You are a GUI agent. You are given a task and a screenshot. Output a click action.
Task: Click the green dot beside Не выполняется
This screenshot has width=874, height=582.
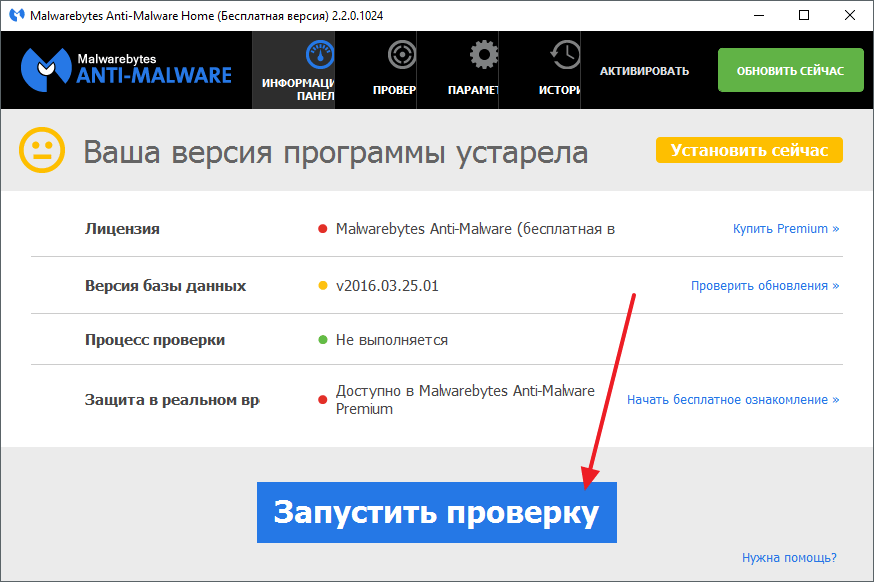pos(323,340)
